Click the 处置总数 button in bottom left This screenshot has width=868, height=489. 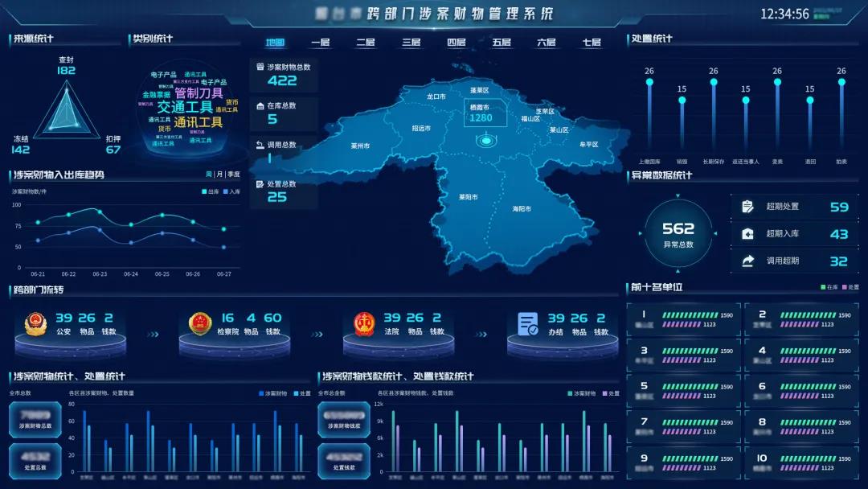point(35,462)
